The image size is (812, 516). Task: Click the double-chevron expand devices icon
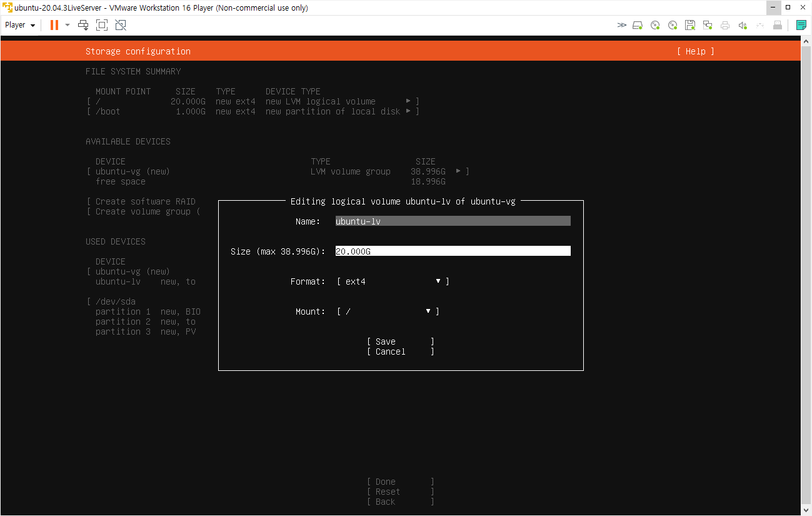(621, 25)
